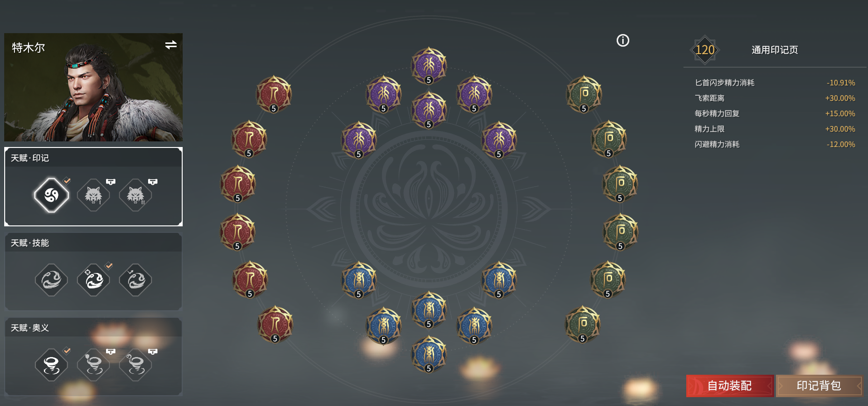Open the 印记背包 imprint bag button

click(819, 386)
